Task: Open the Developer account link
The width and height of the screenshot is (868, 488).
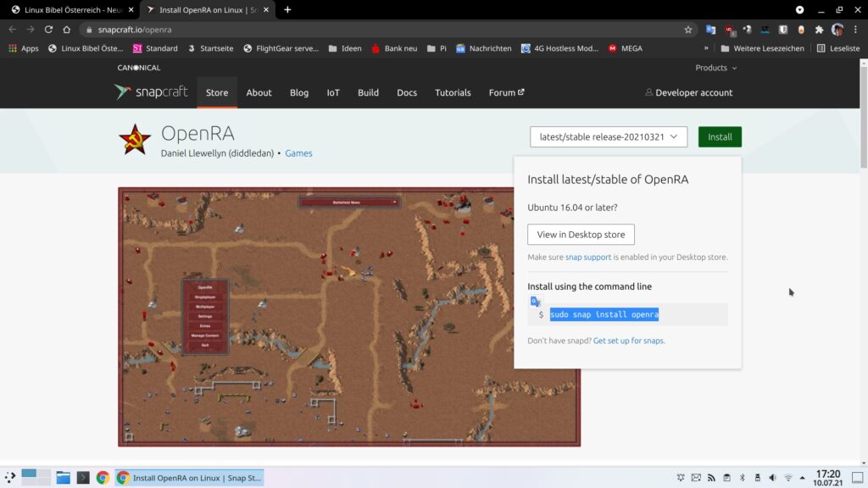Action: pyautogui.click(x=688, y=92)
